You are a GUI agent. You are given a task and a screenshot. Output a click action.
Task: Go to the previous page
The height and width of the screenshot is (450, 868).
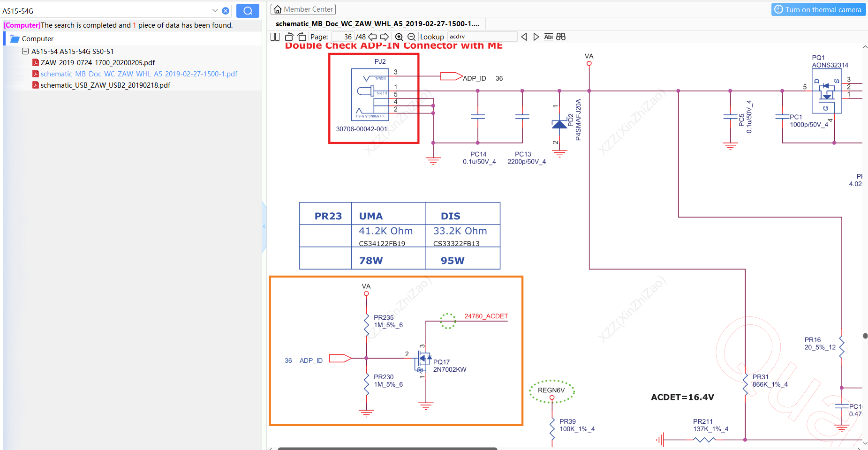[x=372, y=37]
